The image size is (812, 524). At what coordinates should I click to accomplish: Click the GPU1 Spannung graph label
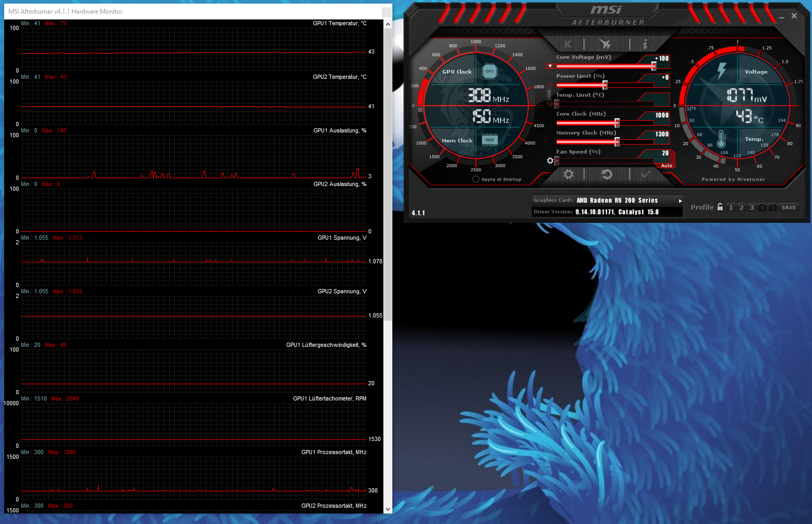click(x=342, y=238)
